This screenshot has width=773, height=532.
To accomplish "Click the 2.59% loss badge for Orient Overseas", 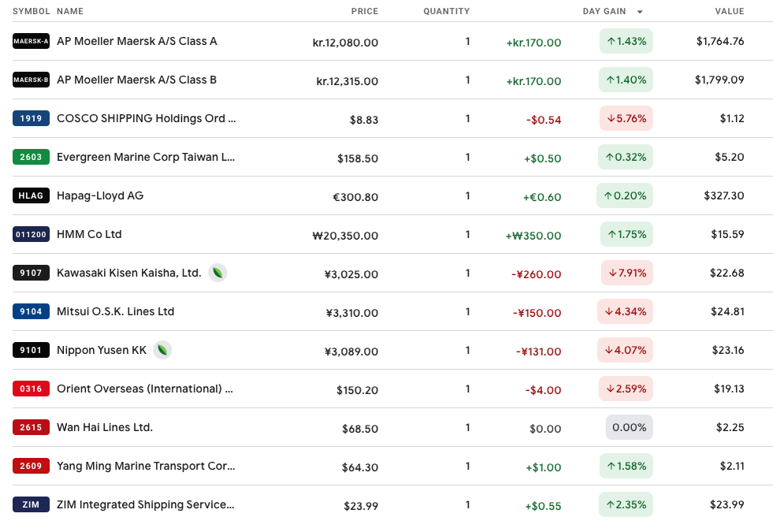I will [x=626, y=389].
